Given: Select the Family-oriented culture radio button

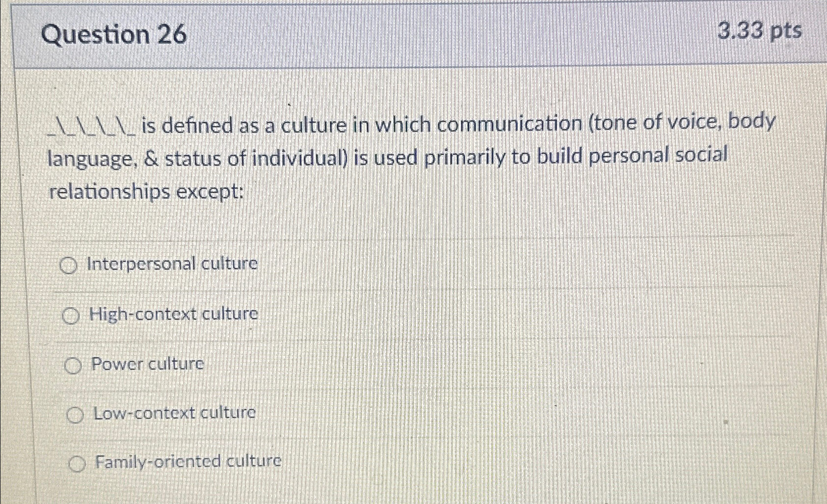Looking at the screenshot, I should point(78,462).
